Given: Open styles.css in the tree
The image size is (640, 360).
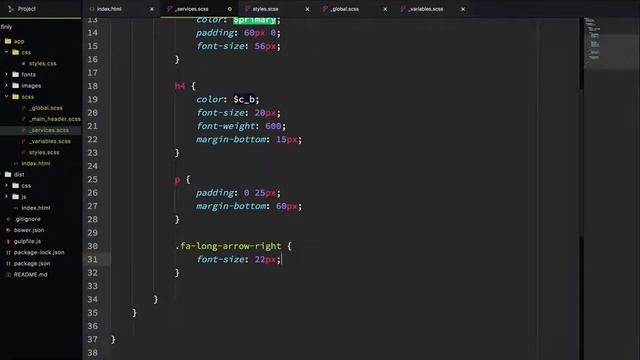Looking at the screenshot, I should [41, 63].
